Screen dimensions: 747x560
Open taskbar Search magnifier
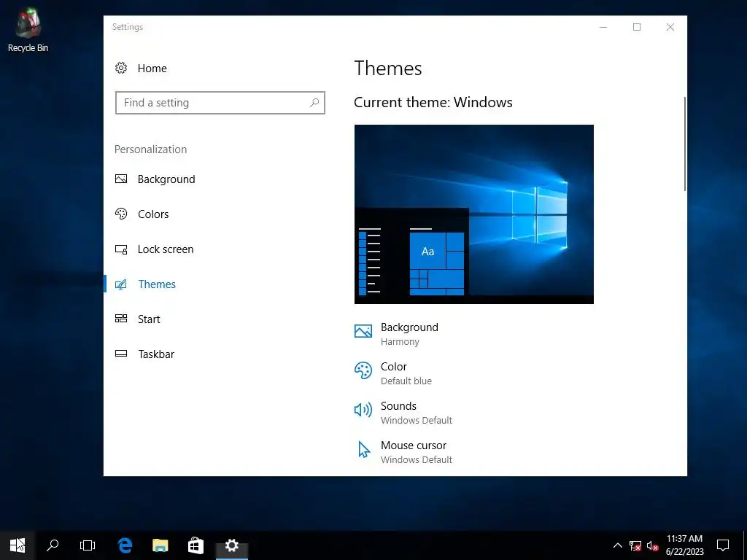(53, 545)
